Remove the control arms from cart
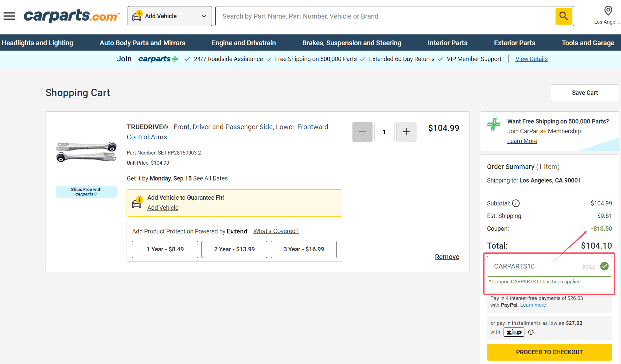 pos(447,257)
